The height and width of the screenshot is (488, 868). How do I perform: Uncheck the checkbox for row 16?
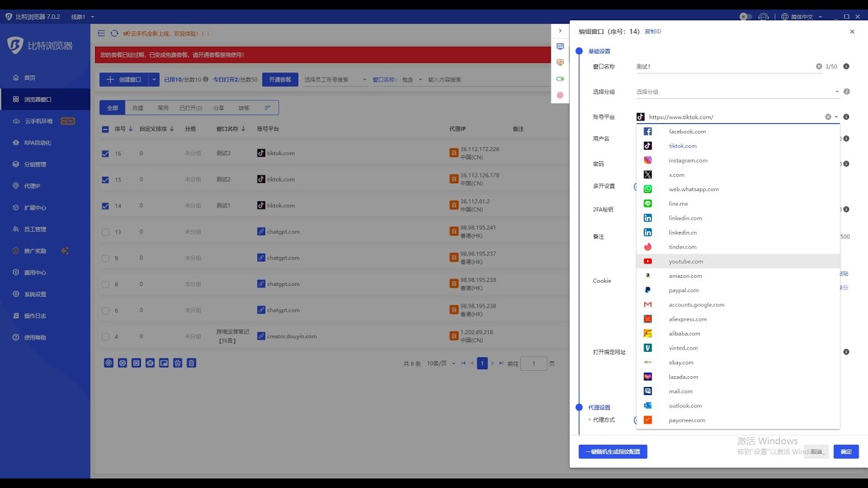click(105, 154)
